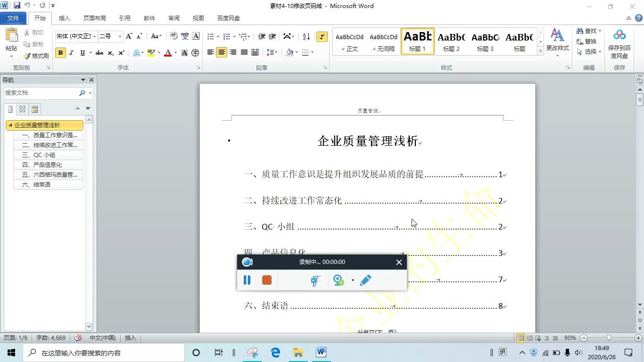Screen dimensions: 644x362
Task: Switch to the View (视图) tab
Action: click(198, 18)
